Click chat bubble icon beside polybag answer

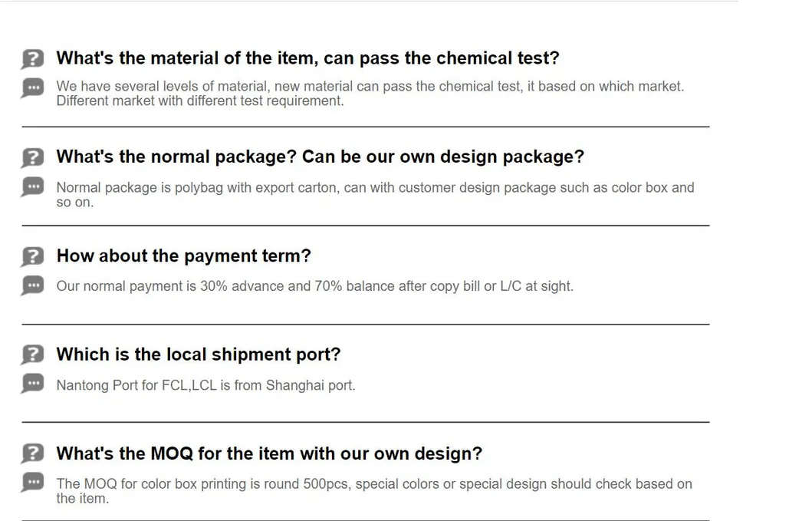pos(32,187)
